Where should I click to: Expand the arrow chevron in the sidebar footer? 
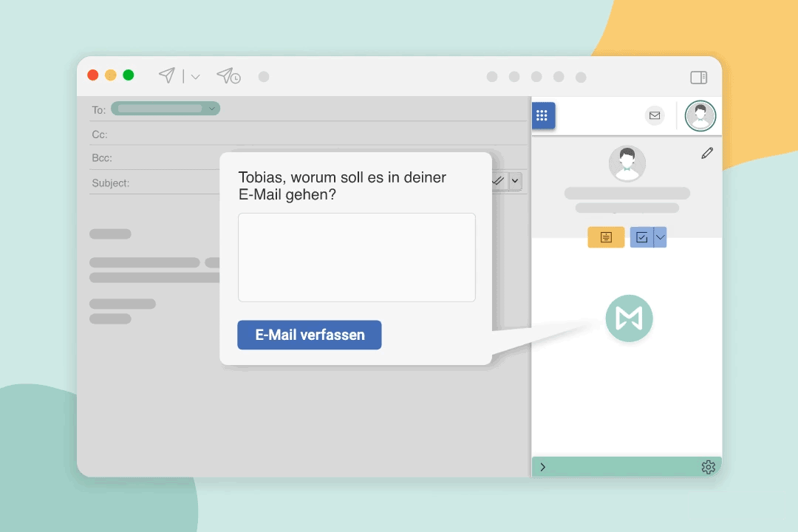(x=543, y=467)
